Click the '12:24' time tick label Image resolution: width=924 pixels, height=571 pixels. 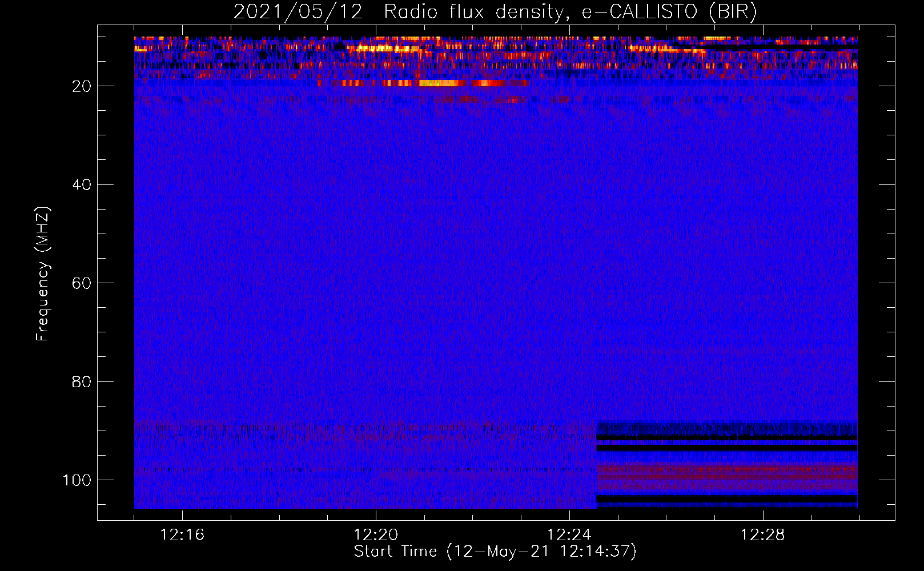pyautogui.click(x=569, y=535)
